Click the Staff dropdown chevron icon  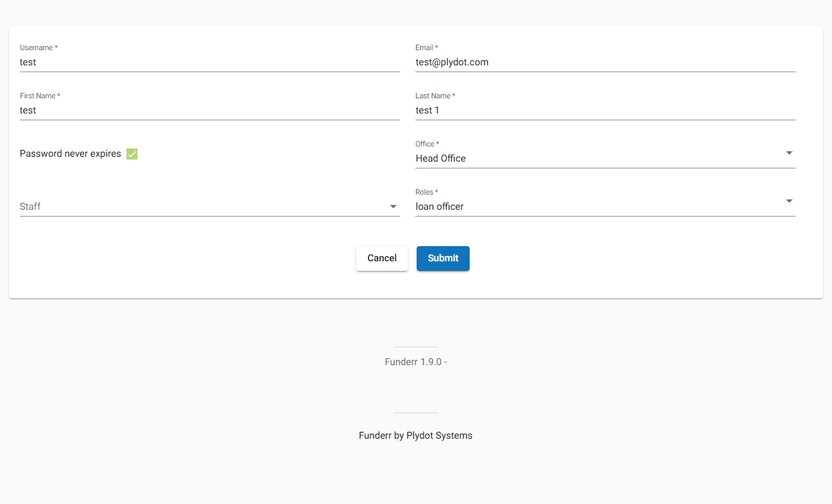click(x=393, y=206)
